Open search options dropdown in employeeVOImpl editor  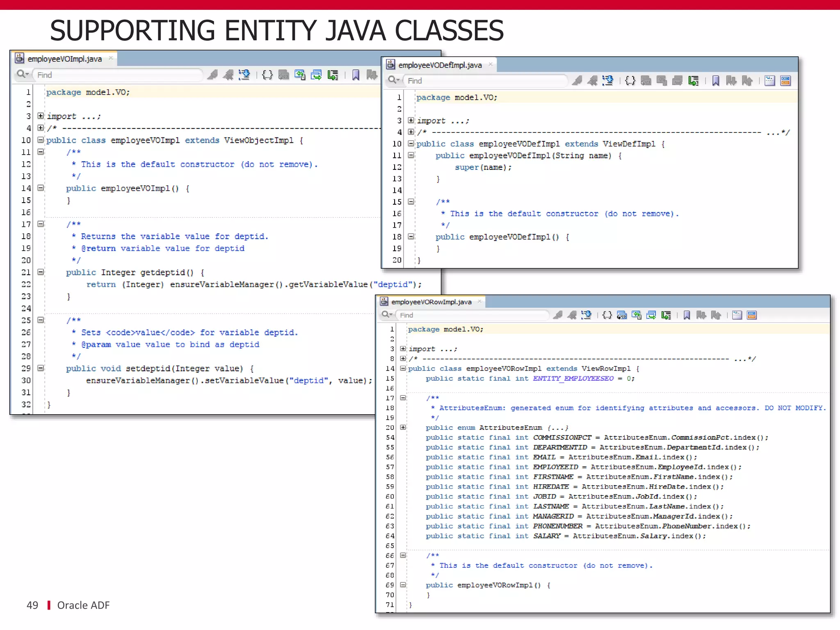23,75
